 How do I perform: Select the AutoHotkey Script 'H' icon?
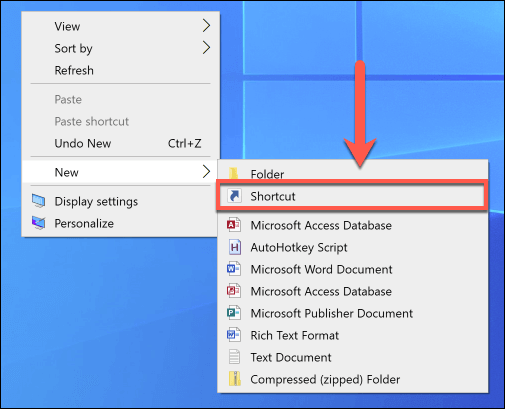point(234,247)
